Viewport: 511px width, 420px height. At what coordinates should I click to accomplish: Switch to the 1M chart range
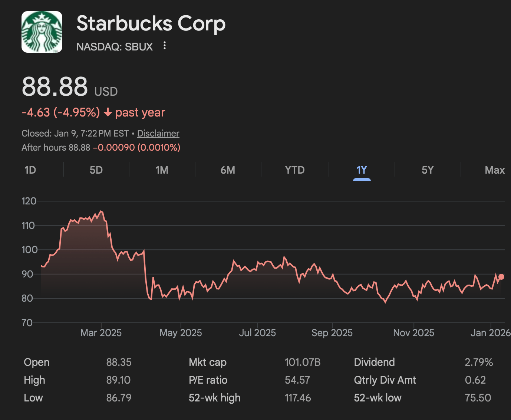162,170
